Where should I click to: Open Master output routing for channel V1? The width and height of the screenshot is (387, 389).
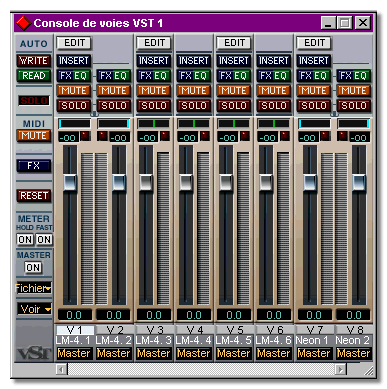coord(74,353)
